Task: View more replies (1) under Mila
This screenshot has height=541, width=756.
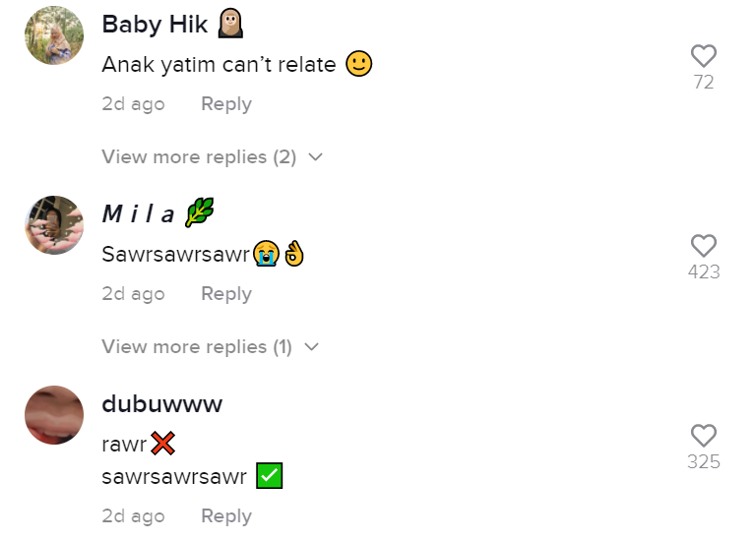Action: pyautogui.click(x=197, y=347)
